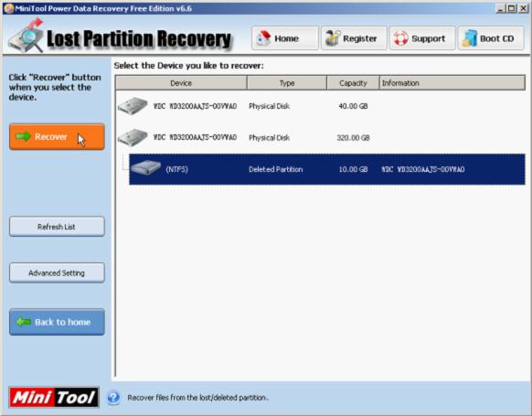
Task: Click the orange Recover button
Action: pyautogui.click(x=57, y=137)
